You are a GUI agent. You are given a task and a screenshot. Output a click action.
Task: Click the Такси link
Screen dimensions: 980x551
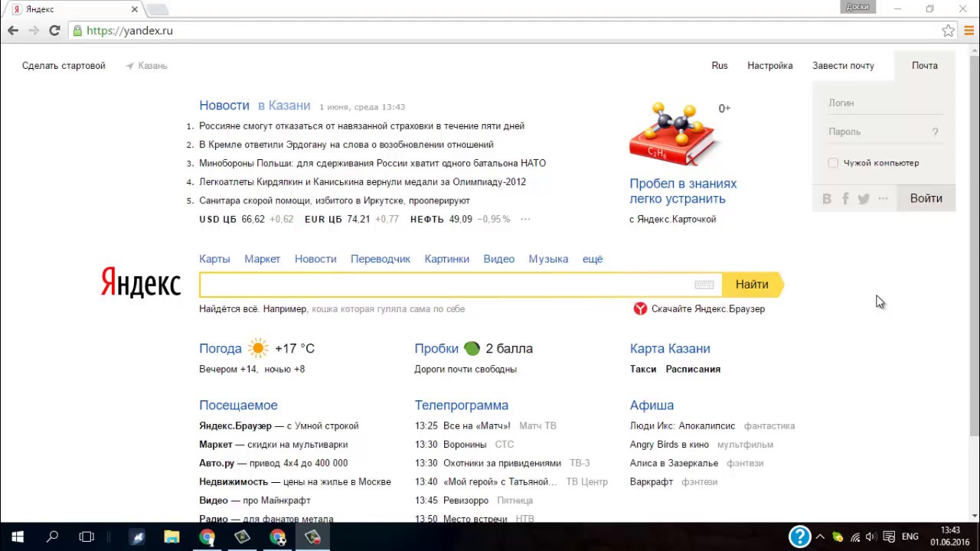643,369
